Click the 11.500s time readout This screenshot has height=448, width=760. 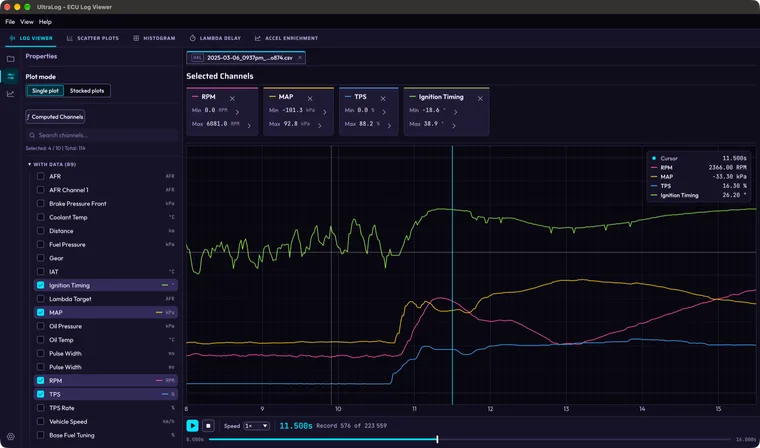(296, 426)
